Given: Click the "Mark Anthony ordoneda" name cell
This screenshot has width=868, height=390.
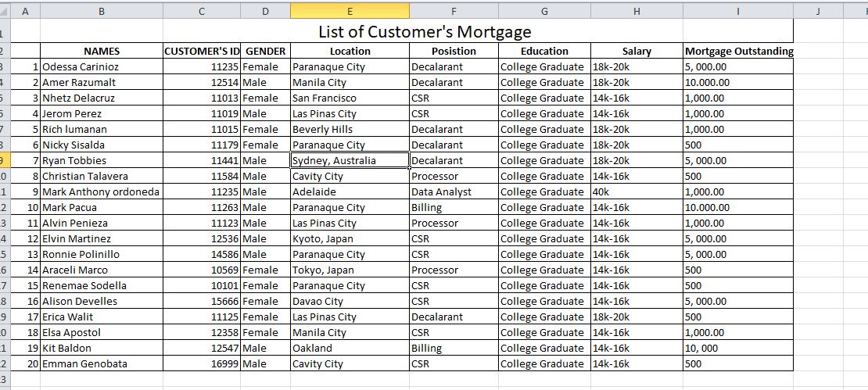Looking at the screenshot, I should tap(102, 191).
